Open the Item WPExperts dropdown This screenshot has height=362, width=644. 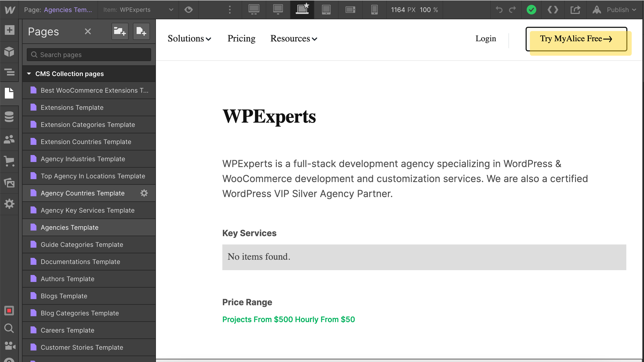click(138, 10)
